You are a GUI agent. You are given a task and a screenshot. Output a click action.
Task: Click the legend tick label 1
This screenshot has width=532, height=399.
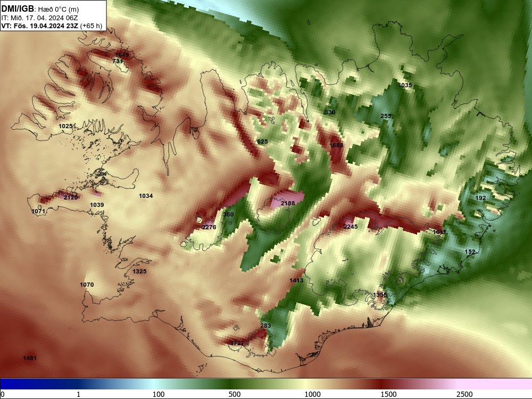[x=78, y=394]
